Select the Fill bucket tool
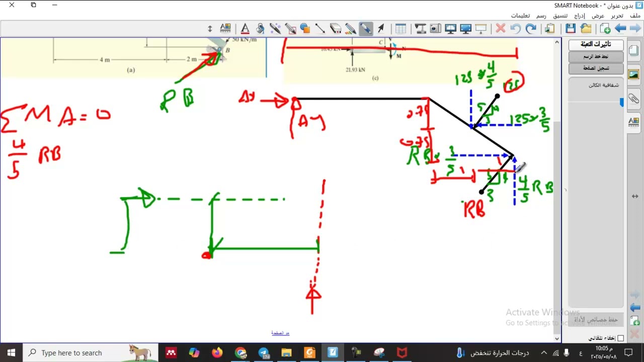The width and height of the screenshot is (644, 362). 260,29
